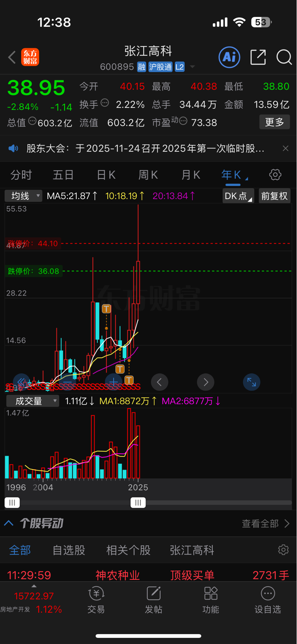Tap the MA10 18.19 value

(125, 196)
